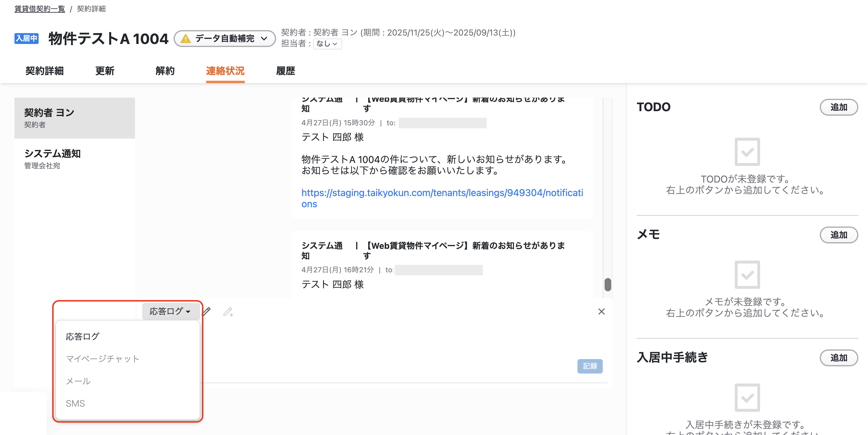The width and height of the screenshot is (868, 435).
Task: Click the 4月27日(月) 16時21分 message header
Action: click(338, 270)
